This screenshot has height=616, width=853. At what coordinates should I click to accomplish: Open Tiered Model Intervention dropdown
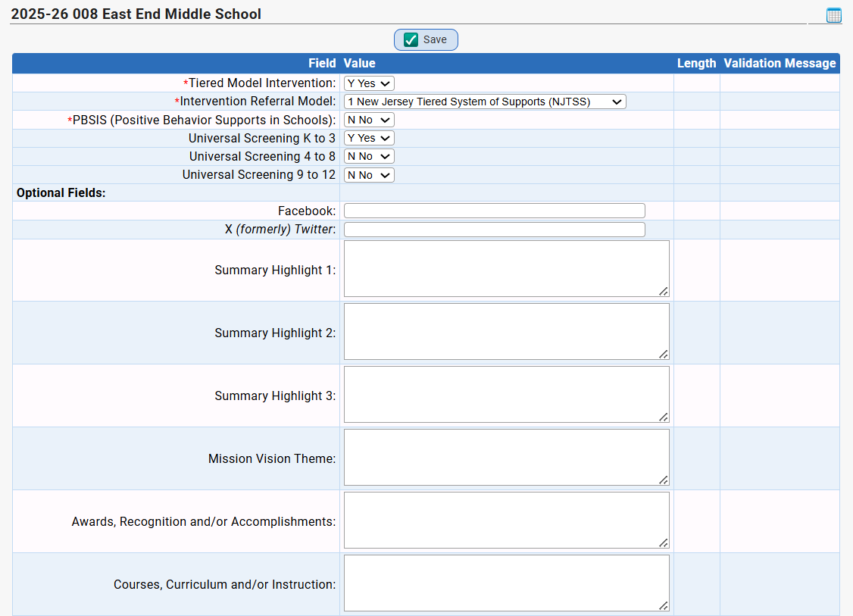coord(369,83)
